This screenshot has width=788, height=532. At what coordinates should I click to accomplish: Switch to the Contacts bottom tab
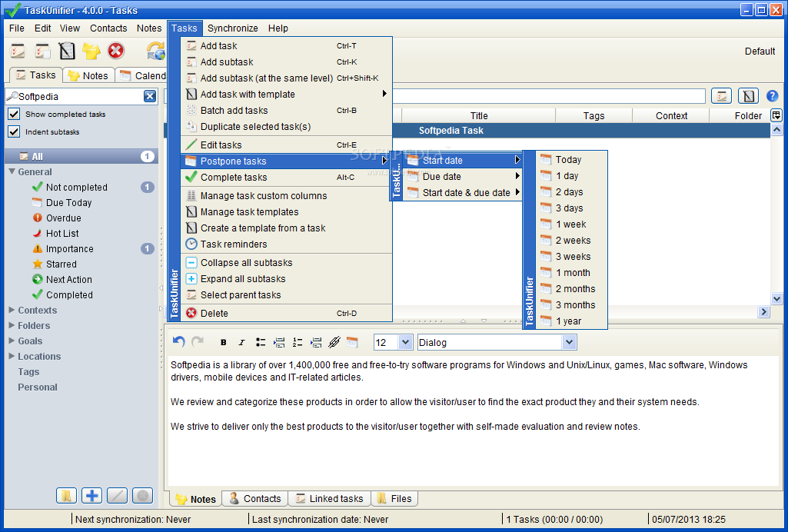[x=255, y=498]
